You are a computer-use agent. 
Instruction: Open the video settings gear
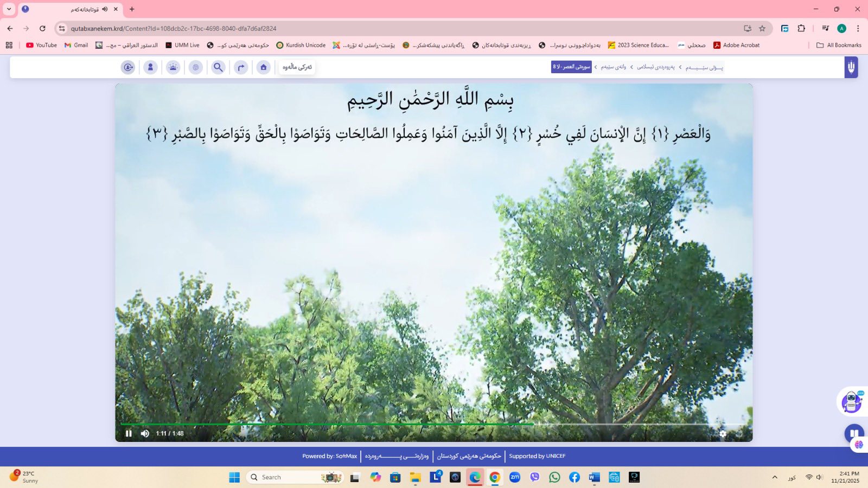tap(723, 433)
